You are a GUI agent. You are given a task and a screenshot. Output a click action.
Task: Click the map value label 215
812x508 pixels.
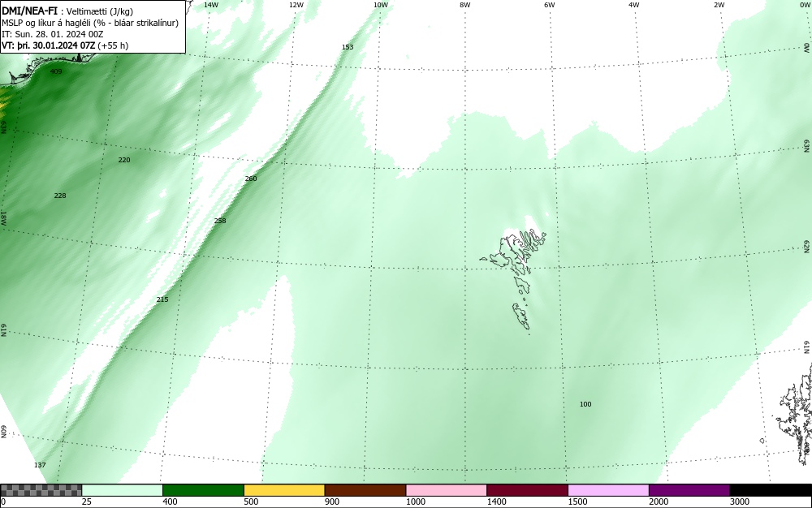(162, 299)
